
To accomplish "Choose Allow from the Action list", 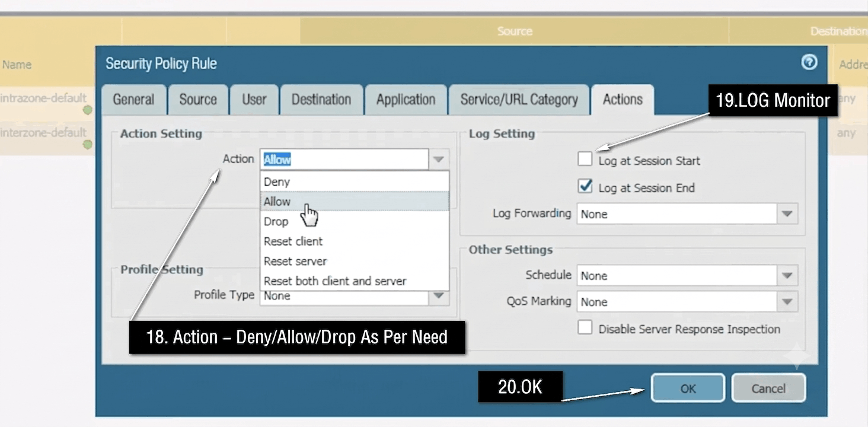I will pos(355,202).
